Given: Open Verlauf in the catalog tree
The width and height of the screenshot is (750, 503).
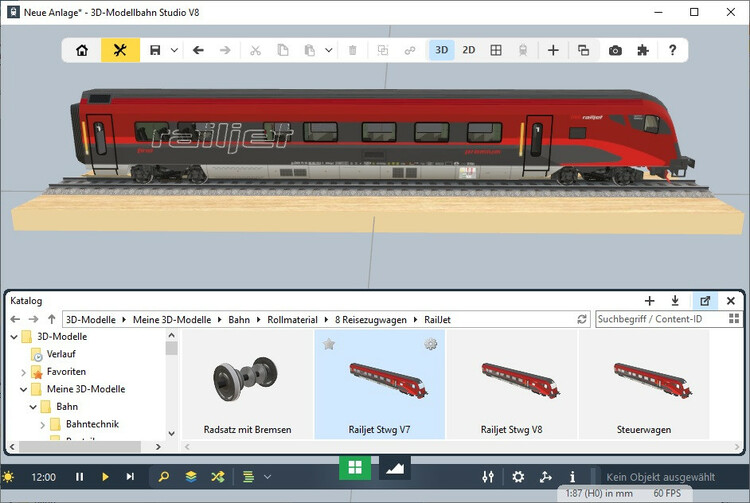Looking at the screenshot, I should tap(61, 354).
